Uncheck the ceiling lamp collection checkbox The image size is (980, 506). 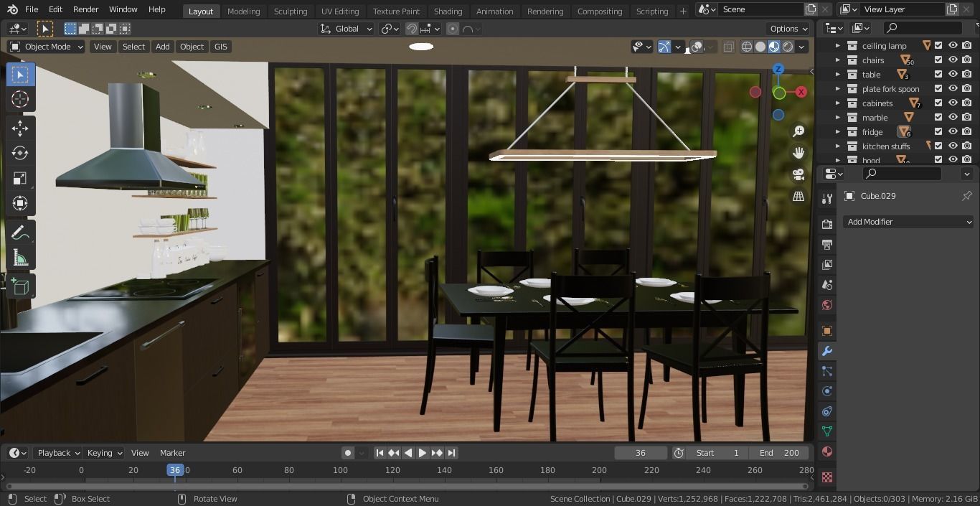tap(938, 45)
